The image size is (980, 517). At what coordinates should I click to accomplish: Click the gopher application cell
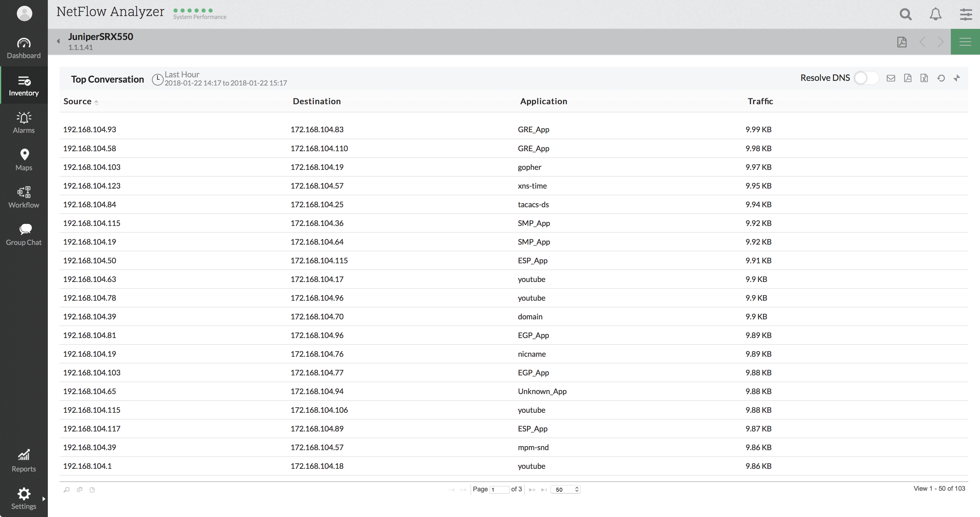point(529,167)
